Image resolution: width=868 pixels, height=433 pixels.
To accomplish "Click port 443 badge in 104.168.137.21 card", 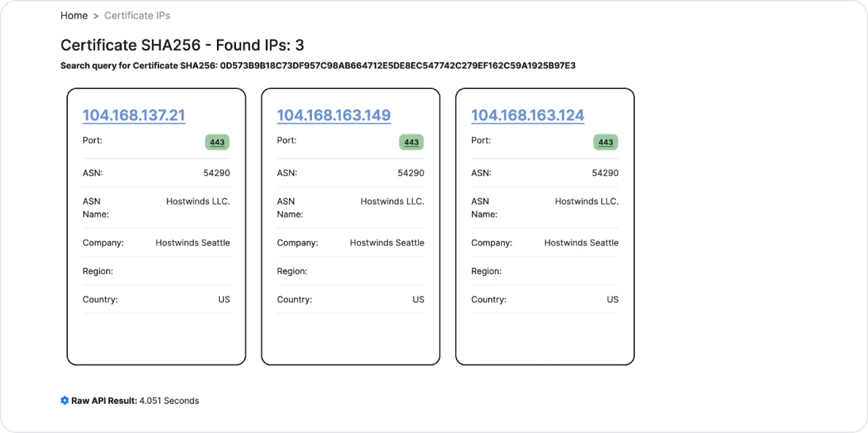I will pyautogui.click(x=217, y=143).
